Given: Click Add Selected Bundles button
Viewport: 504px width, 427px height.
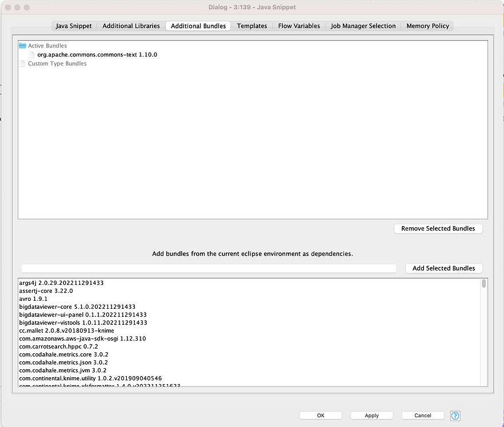Looking at the screenshot, I should pyautogui.click(x=444, y=268).
